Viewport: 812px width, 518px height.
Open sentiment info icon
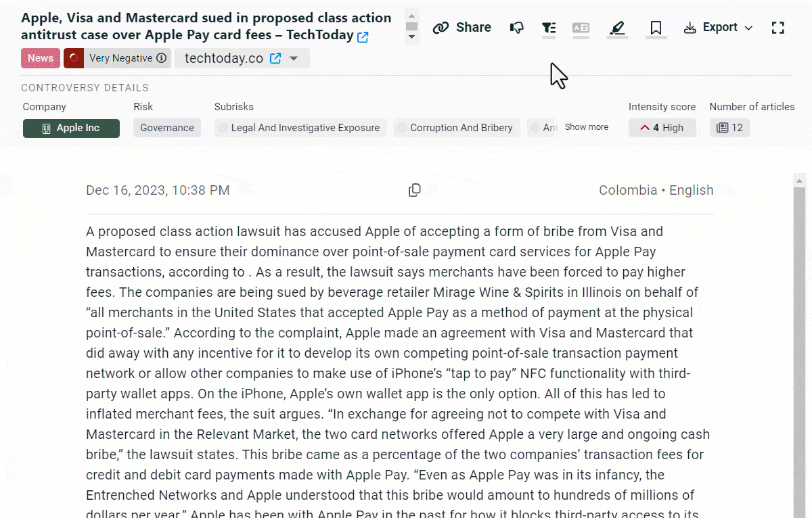click(161, 58)
